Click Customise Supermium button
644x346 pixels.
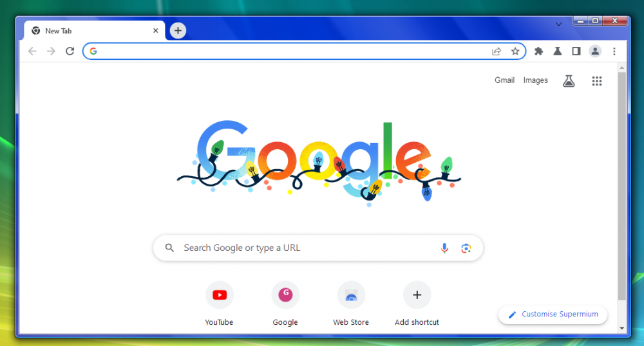553,314
